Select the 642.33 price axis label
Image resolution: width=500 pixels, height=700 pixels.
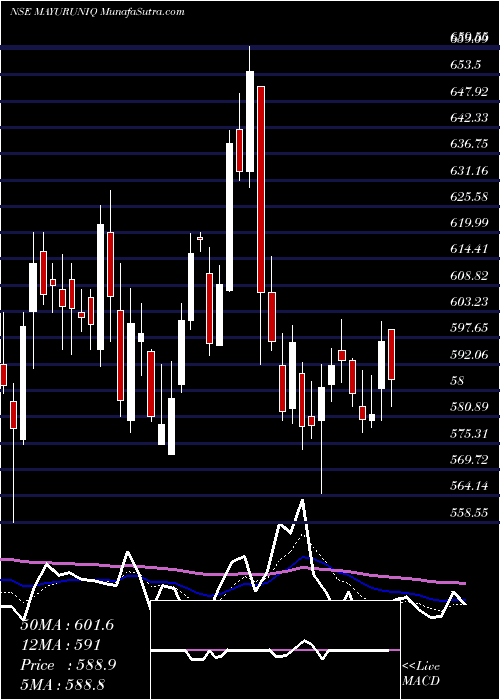(470, 117)
